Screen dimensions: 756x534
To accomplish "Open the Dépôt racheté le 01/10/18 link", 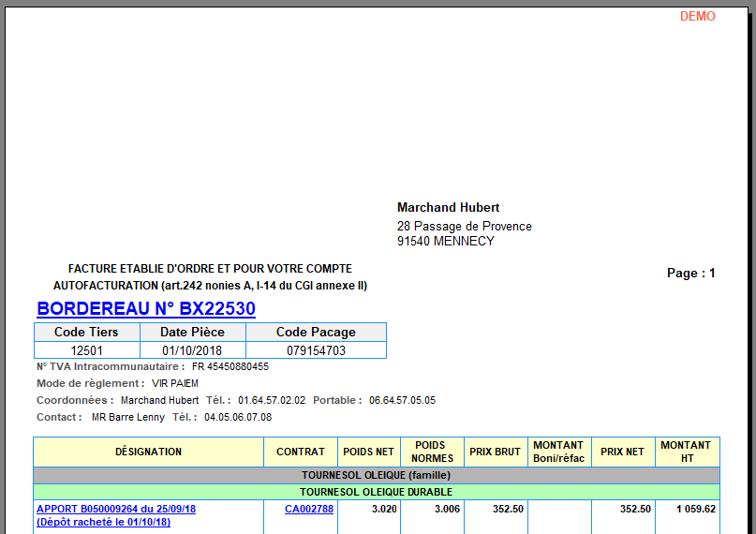I will tap(103, 522).
